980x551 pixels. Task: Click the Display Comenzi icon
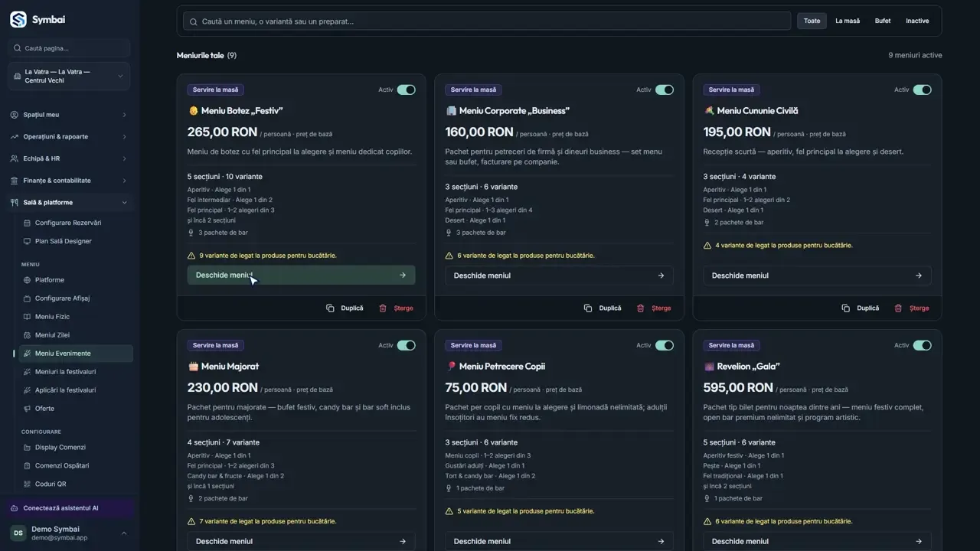[28, 447]
